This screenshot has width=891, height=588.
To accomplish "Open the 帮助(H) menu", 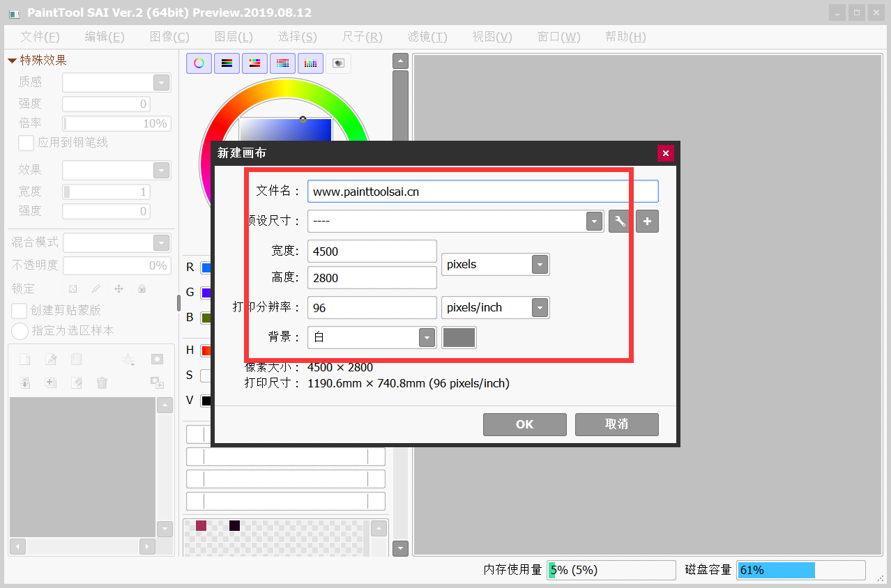I will coord(625,37).
